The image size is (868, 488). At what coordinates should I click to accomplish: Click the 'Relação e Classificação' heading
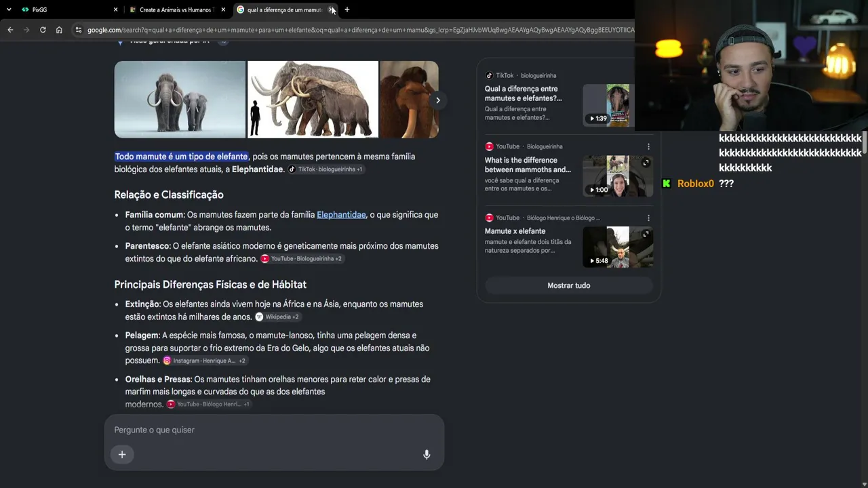tap(169, 195)
